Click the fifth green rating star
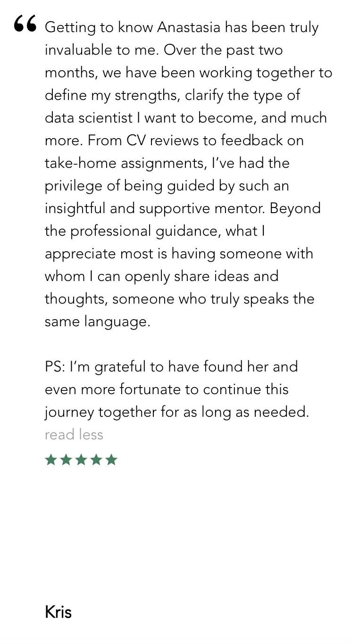The height and width of the screenshot is (644, 351). coord(111,460)
